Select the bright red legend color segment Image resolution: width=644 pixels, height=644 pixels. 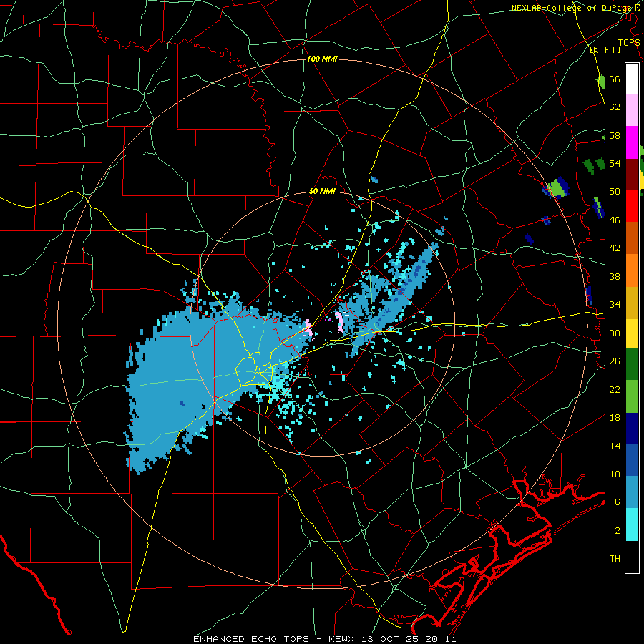click(632, 206)
